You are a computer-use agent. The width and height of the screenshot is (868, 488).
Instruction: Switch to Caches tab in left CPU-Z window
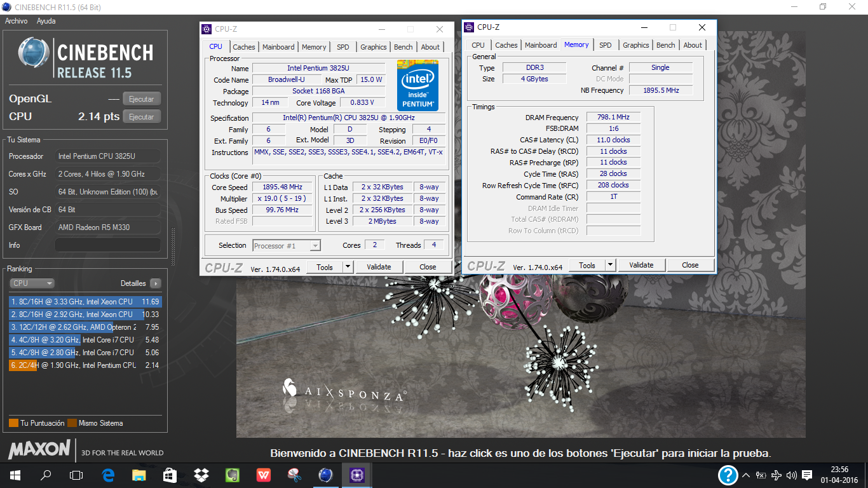coord(244,47)
